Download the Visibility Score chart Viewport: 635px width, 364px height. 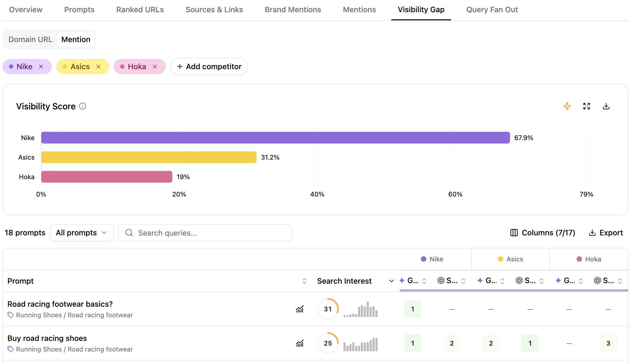[606, 106]
